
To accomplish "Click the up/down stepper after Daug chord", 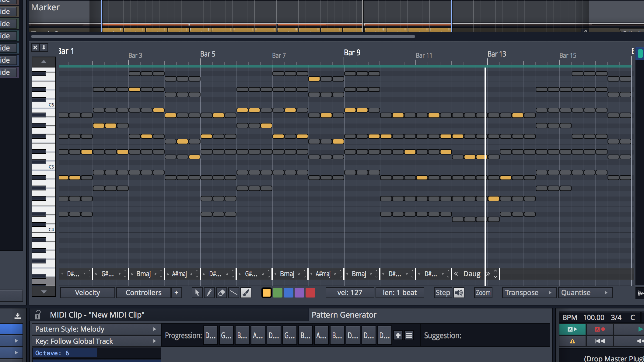I will [495, 274].
